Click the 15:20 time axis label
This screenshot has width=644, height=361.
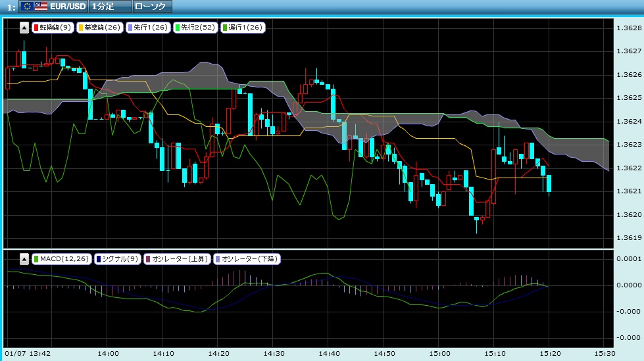[x=550, y=353]
